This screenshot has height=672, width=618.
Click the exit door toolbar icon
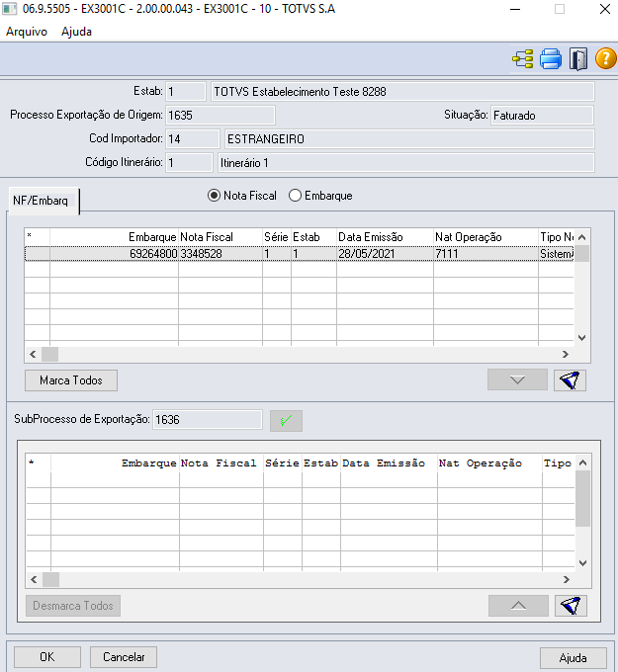[578, 58]
